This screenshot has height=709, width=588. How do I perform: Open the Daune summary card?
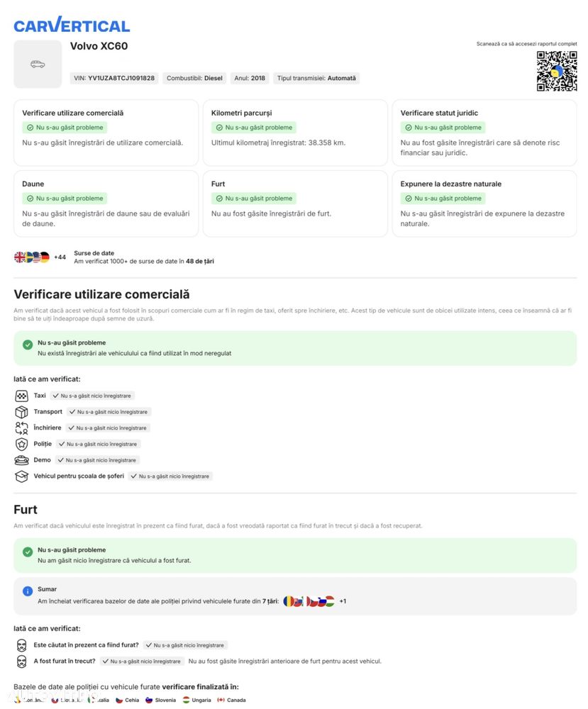106,203
